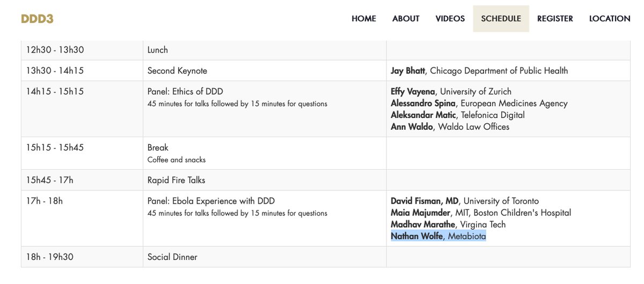Image resolution: width=644 pixels, height=284 pixels.
Task: Open the REGISTER page
Action: tap(555, 19)
